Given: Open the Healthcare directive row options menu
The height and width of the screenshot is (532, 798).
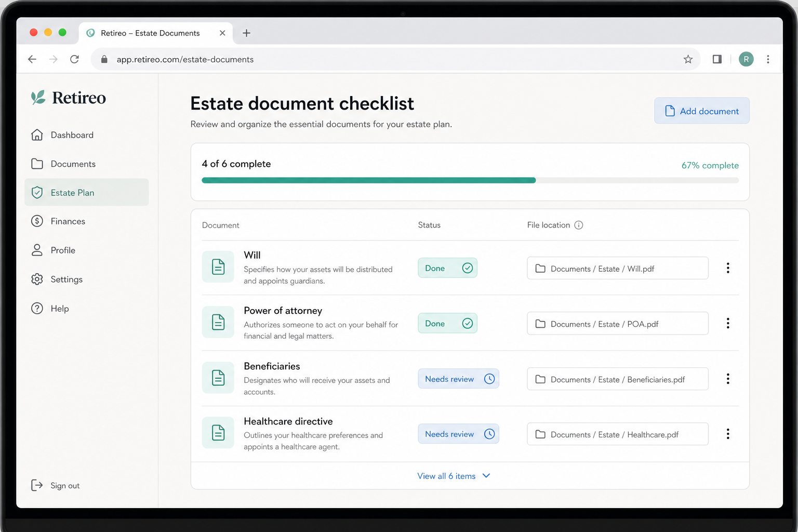Looking at the screenshot, I should 728,434.
